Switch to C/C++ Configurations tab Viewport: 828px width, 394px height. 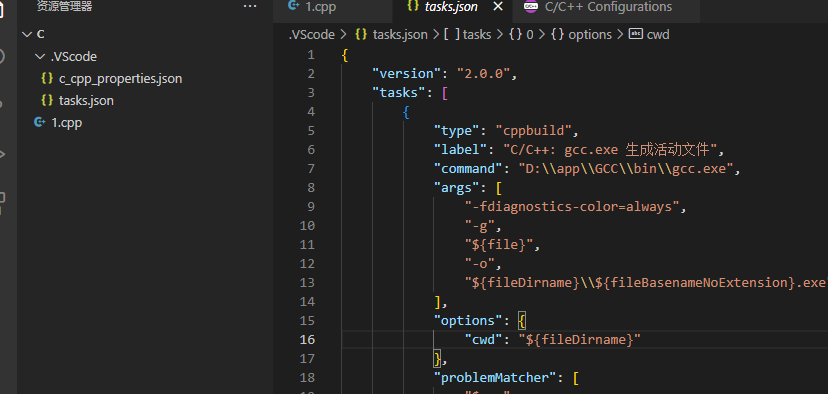(x=608, y=7)
